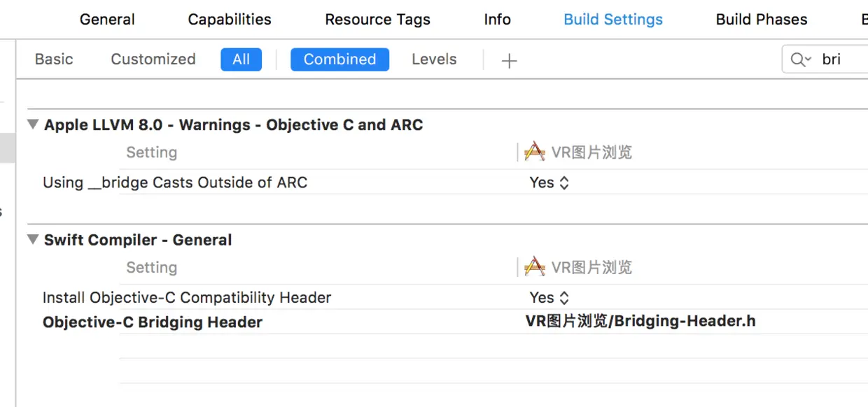Go to the Resource Tags tab

click(x=377, y=20)
